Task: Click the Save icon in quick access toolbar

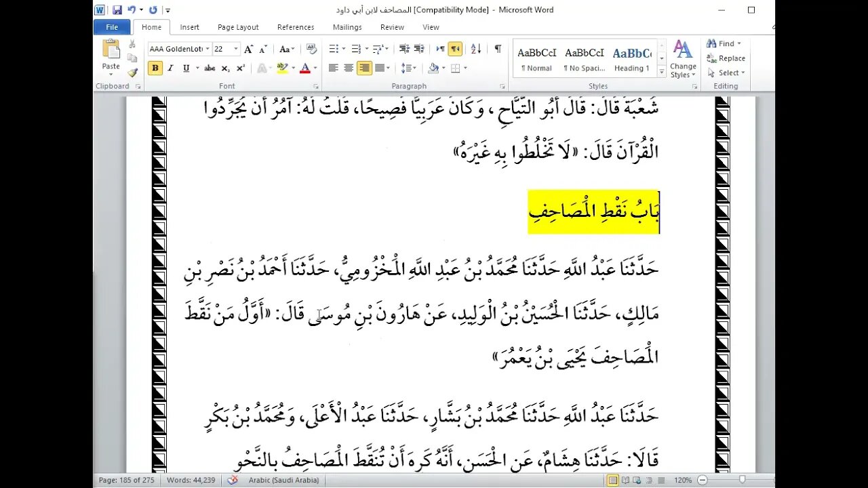Action: 117,10
